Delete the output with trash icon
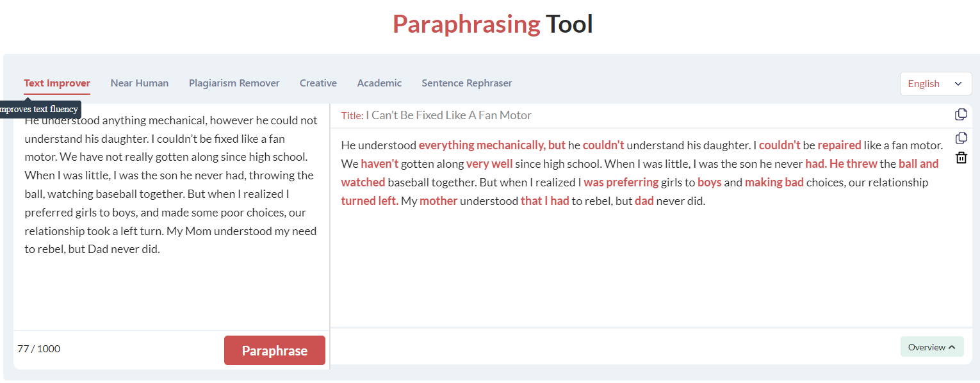This screenshot has height=383, width=980. [961, 158]
